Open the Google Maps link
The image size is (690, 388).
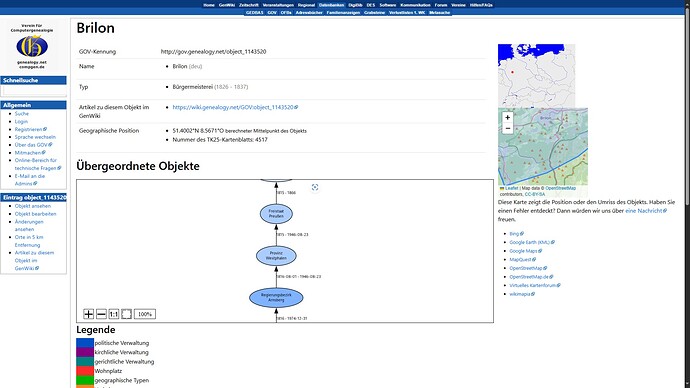(526, 251)
